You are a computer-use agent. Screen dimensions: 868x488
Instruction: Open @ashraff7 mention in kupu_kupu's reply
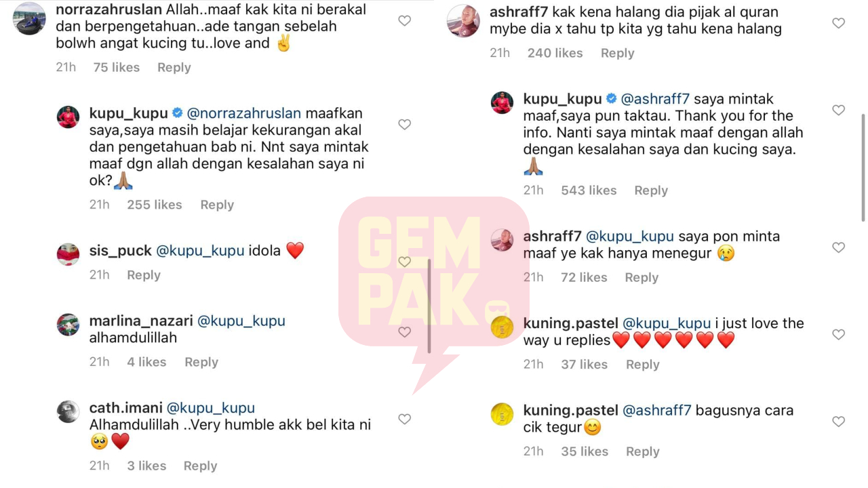(x=655, y=99)
